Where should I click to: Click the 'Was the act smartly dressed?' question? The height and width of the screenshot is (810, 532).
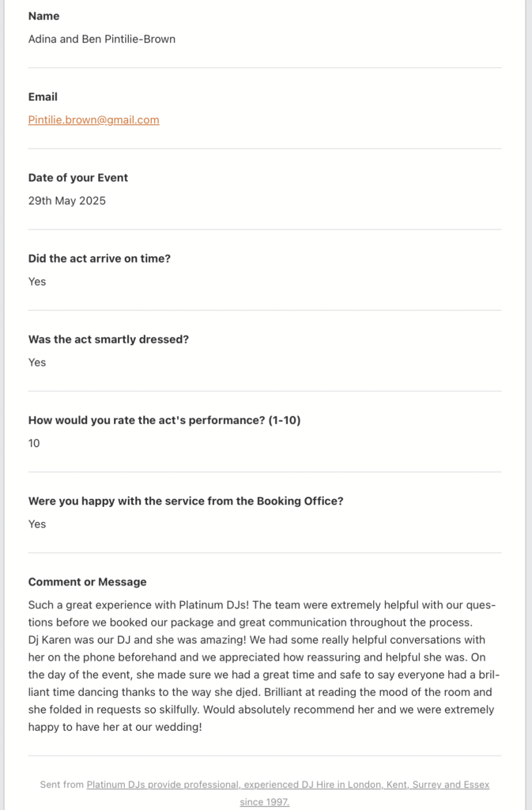point(108,339)
